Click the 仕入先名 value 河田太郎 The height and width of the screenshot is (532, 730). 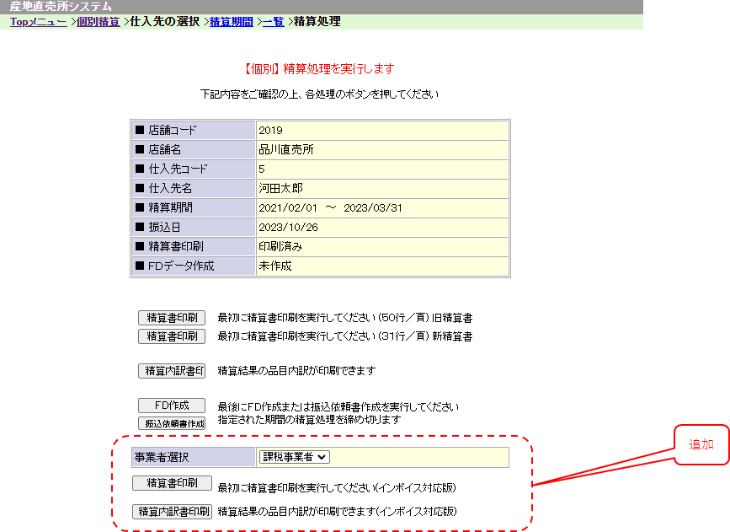coord(278,188)
